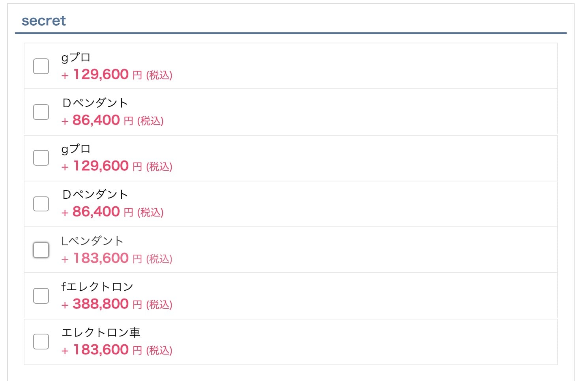Click the エレクトロン車 183,600 円 price
Screen dimensions: 588x381
click(107, 350)
